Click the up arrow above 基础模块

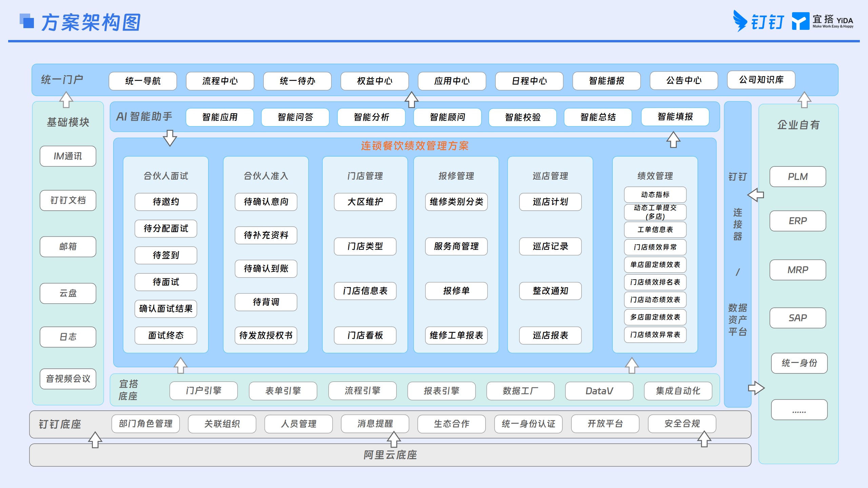click(x=66, y=100)
